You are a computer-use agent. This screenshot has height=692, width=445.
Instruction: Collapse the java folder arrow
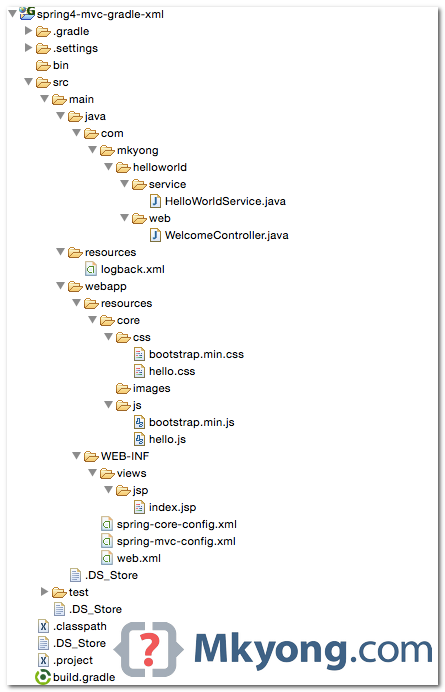coord(61,116)
